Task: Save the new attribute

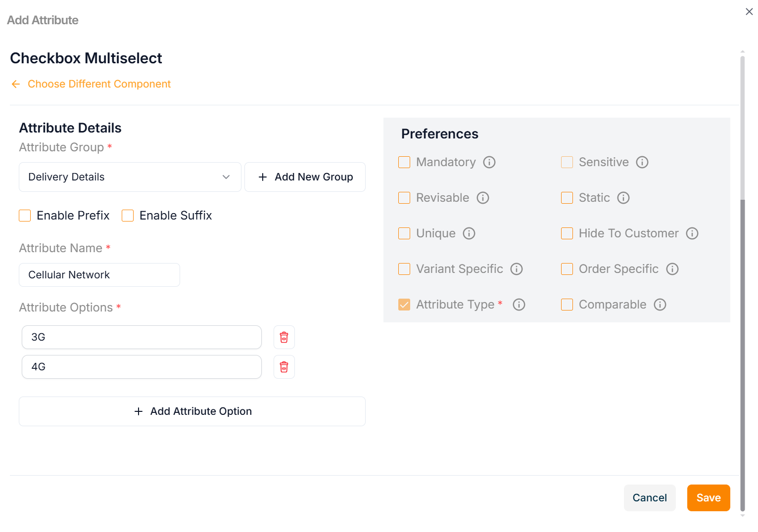Action: click(708, 498)
